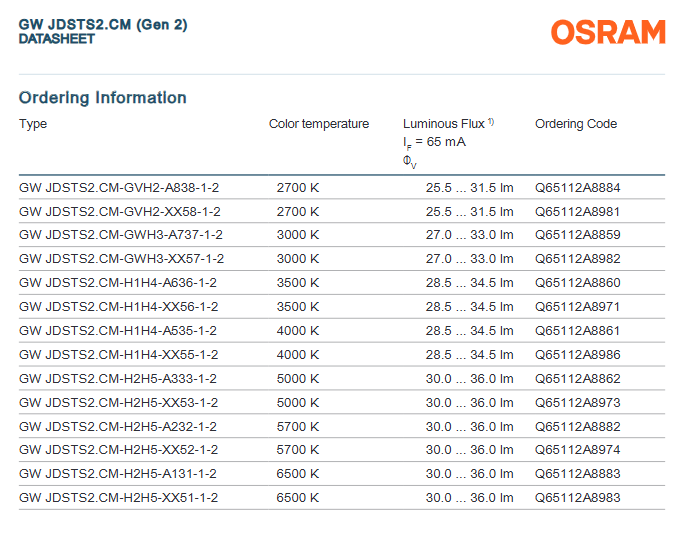Image resolution: width=681 pixels, height=537 pixels.
Task: Select type GW JDSTS2.CM-H2H5-XX52-1-2
Action: pos(119,450)
